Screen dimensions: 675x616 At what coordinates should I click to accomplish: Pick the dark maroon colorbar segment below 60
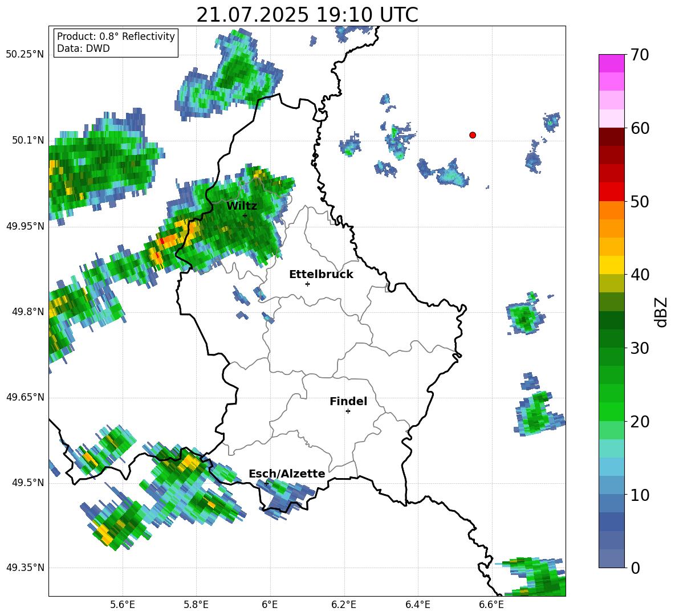click(x=611, y=137)
